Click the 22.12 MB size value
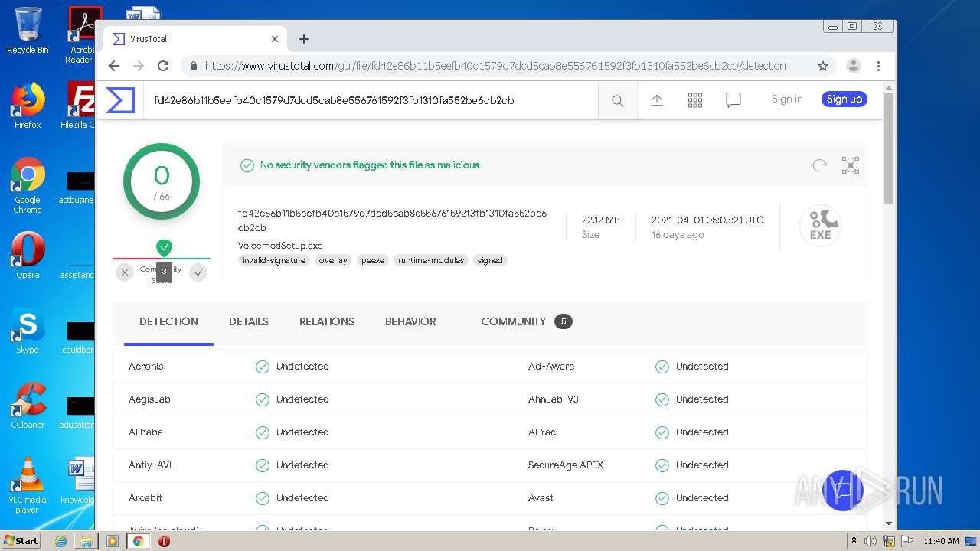 (x=601, y=220)
